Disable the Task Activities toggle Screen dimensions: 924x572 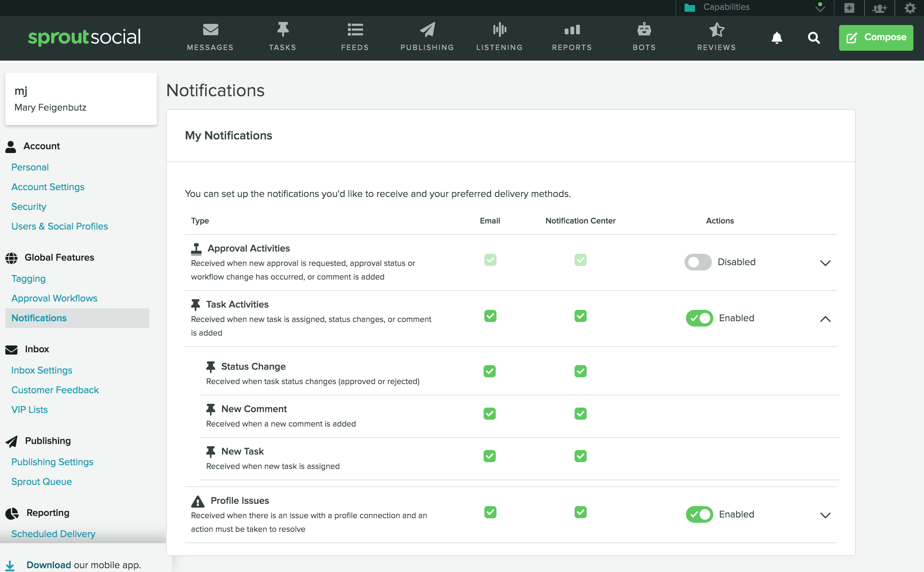point(699,318)
